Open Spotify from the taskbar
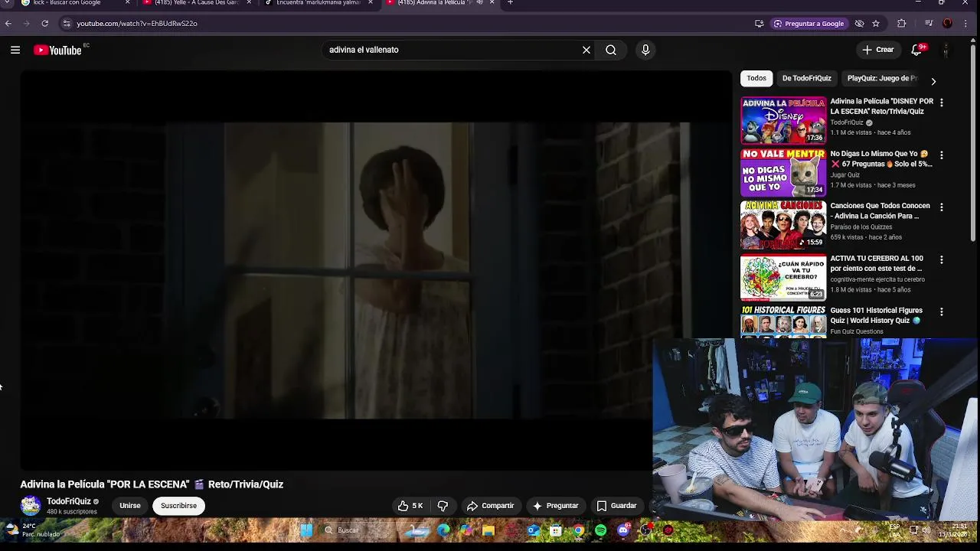This screenshot has height=551, width=980. 600,530
